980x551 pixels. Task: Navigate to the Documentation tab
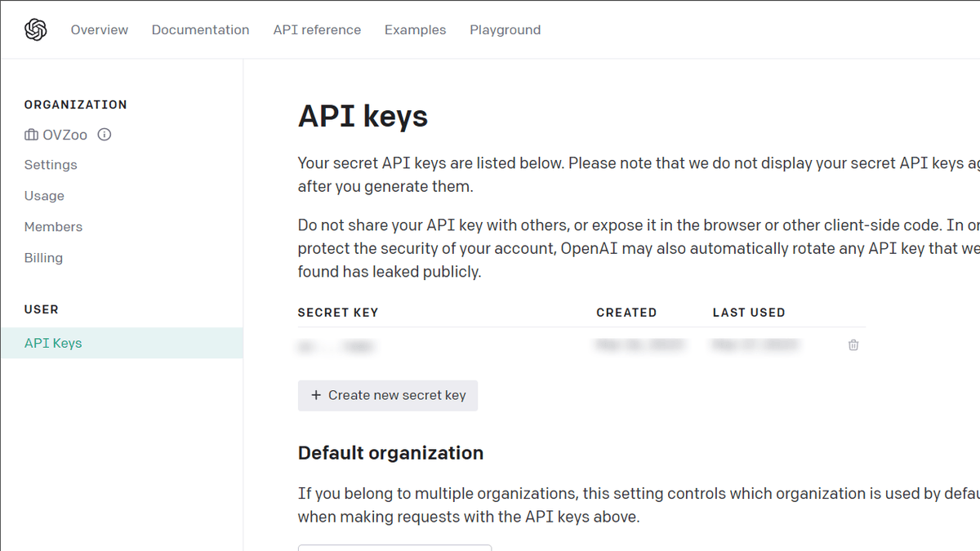coord(200,29)
